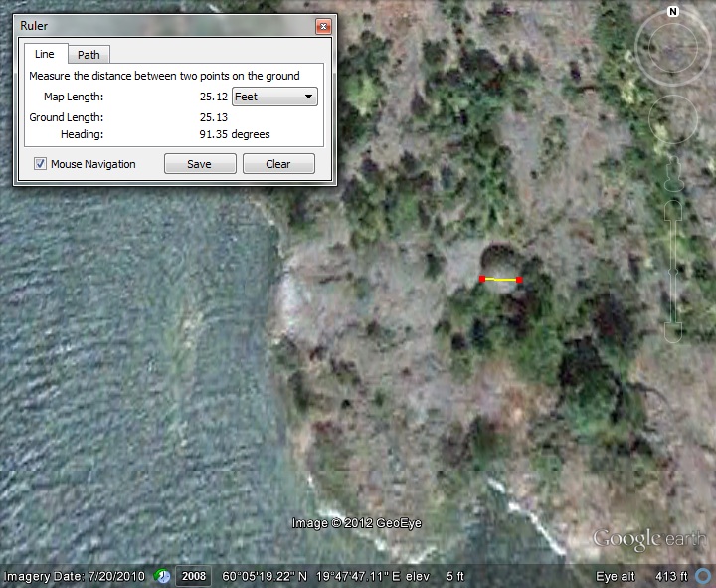Open historical imagery clock icon

[162, 576]
